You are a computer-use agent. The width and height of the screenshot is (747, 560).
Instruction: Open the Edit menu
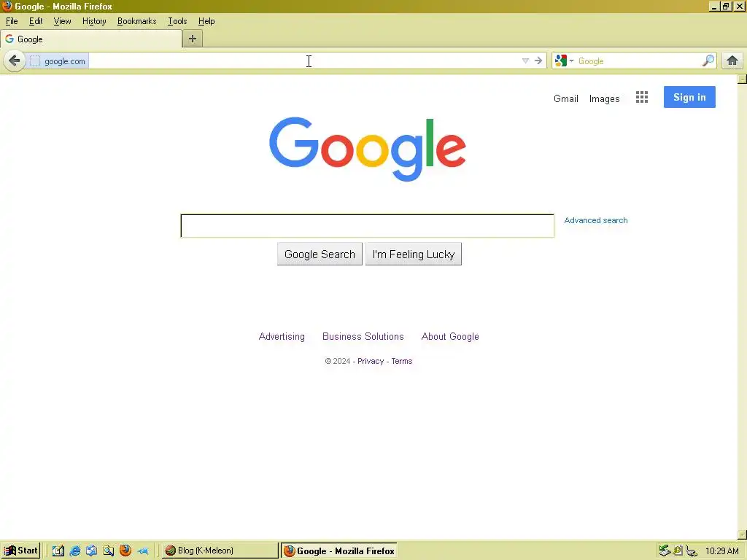point(36,21)
